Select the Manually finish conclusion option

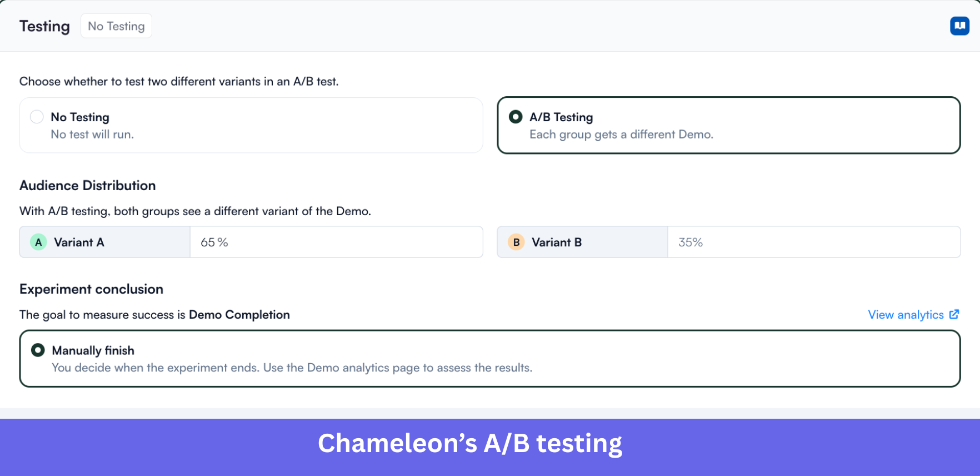click(489, 358)
